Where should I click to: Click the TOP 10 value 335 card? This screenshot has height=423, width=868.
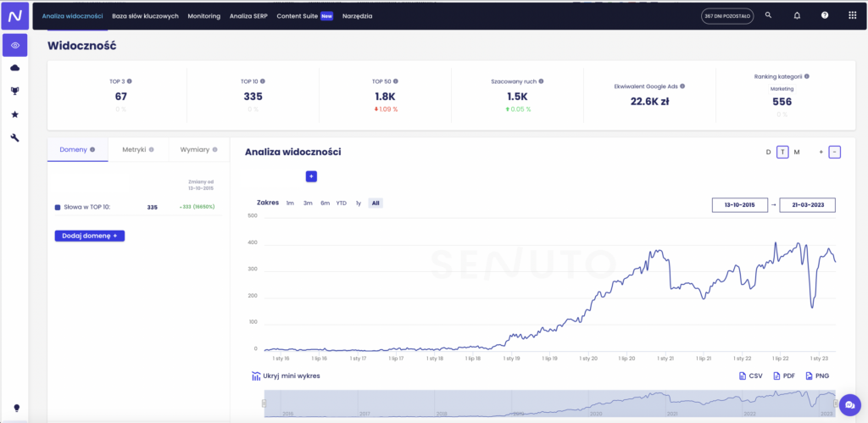pyautogui.click(x=253, y=97)
